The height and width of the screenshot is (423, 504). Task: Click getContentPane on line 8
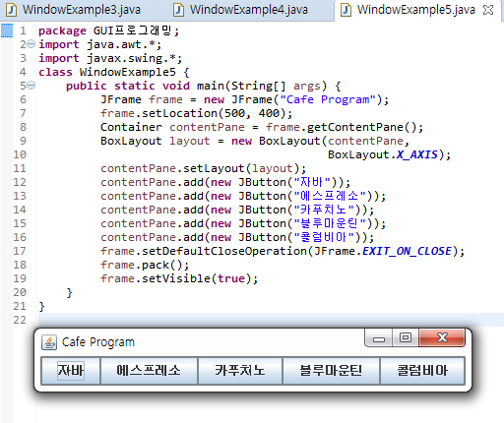coord(355,127)
